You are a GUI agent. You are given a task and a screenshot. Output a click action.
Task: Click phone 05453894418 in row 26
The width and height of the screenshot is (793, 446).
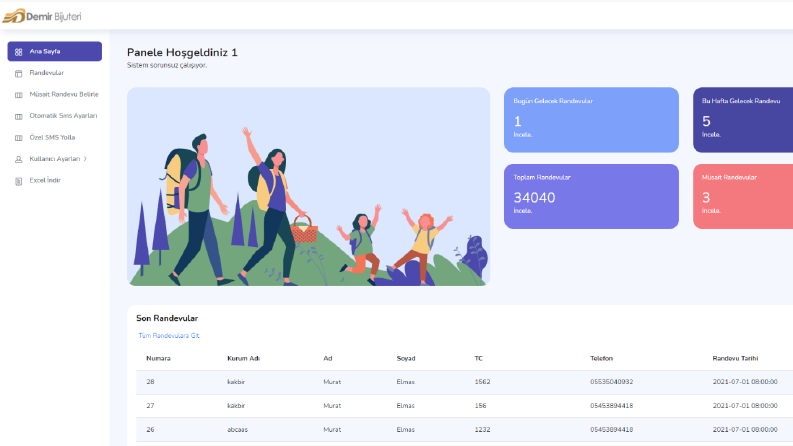pyautogui.click(x=611, y=430)
